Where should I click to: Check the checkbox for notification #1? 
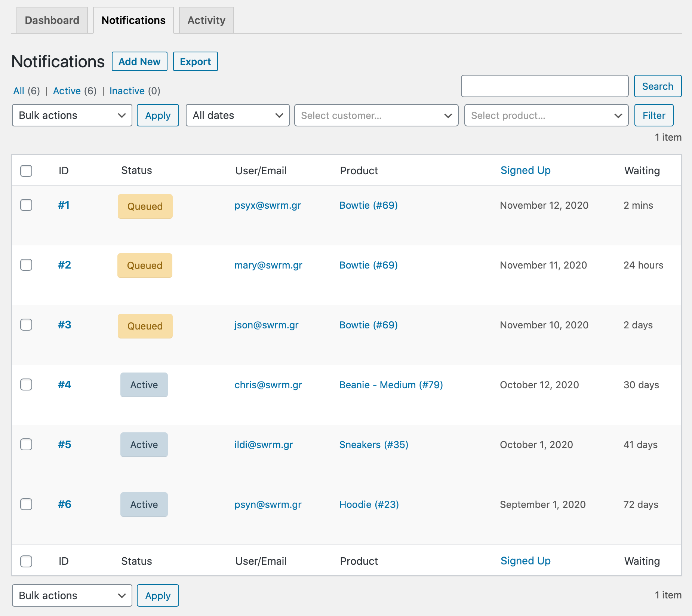click(x=26, y=205)
